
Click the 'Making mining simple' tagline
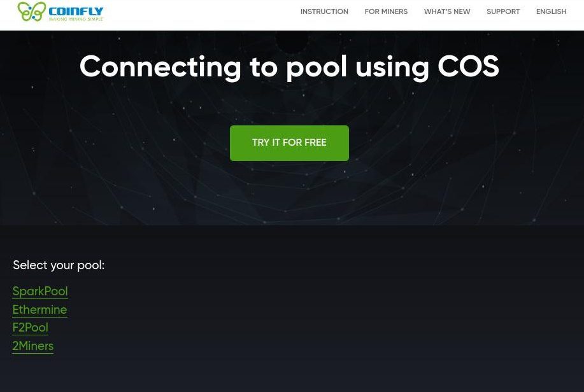point(76,19)
